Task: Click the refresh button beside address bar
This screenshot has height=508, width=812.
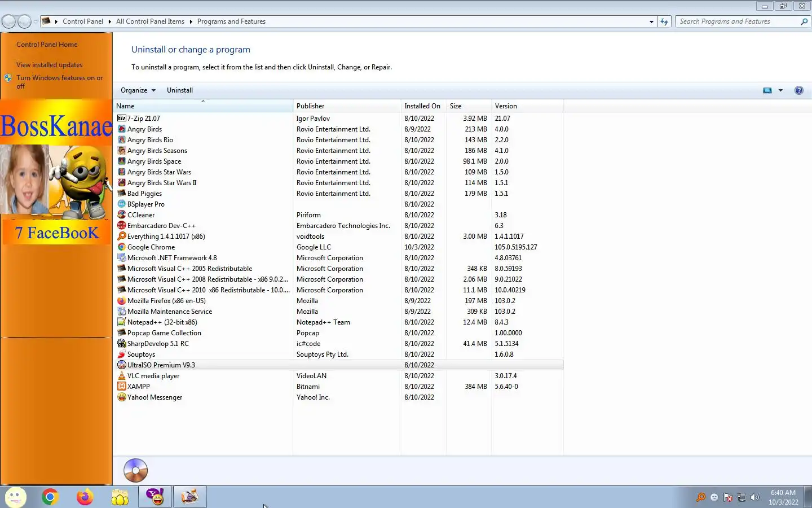Action: pos(664,21)
